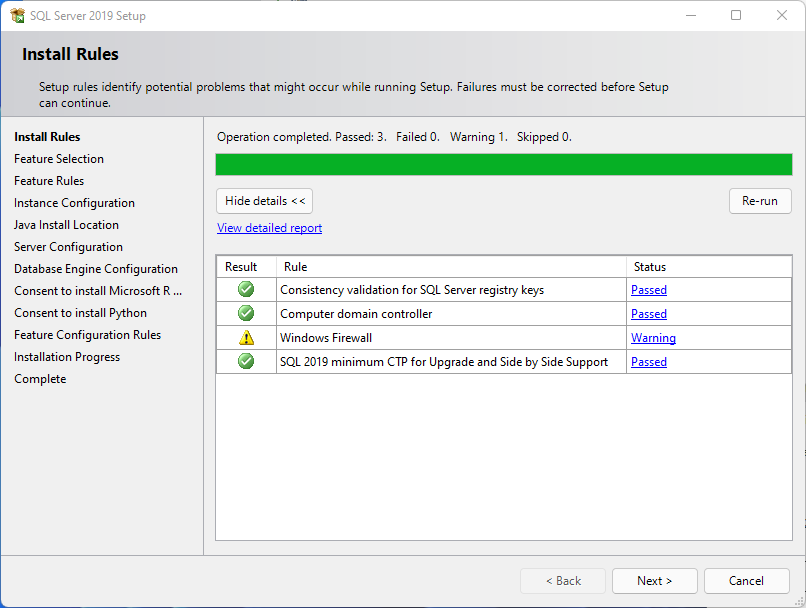The width and height of the screenshot is (806, 608).
Task: Maximize the SQL Server 2019 Setup window
Action: (x=736, y=15)
